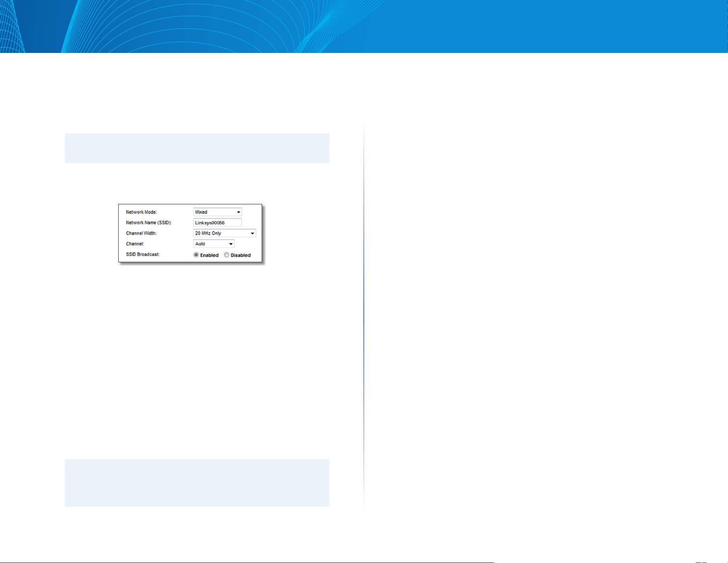
Task: Expand the Channel Width 20 MHz Only dropdown
Action: [224, 233]
